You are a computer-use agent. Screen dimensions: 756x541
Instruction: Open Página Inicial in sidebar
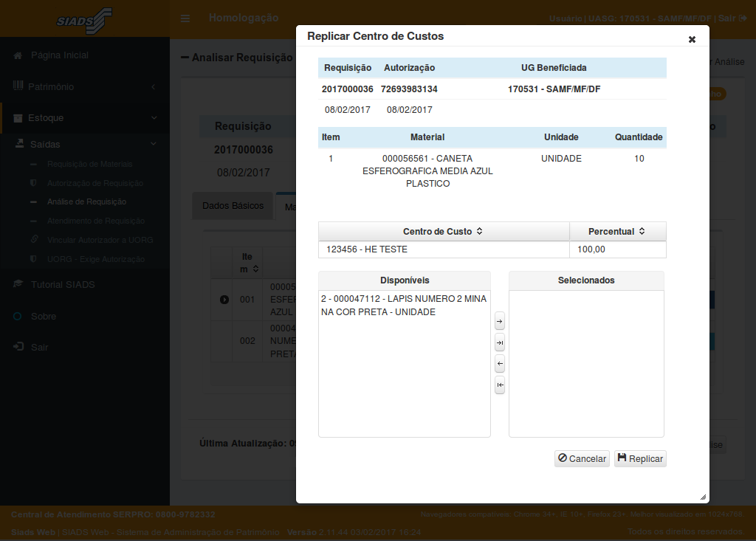coord(60,55)
